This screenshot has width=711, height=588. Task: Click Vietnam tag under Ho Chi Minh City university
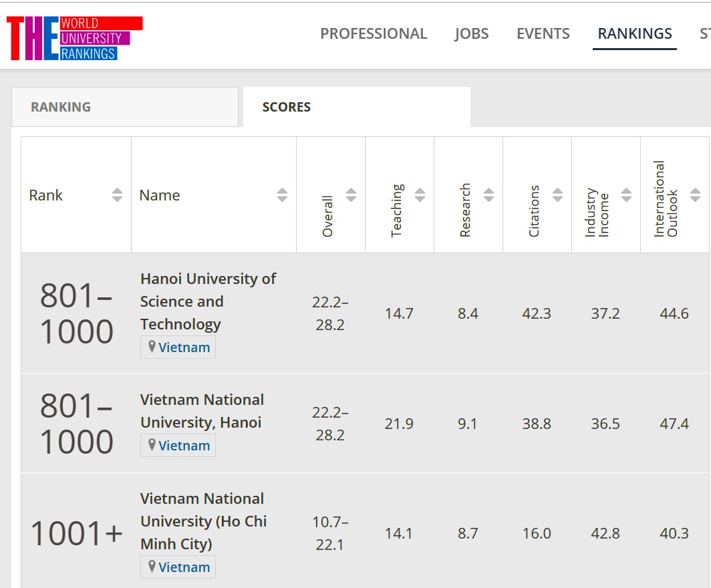[x=178, y=567]
